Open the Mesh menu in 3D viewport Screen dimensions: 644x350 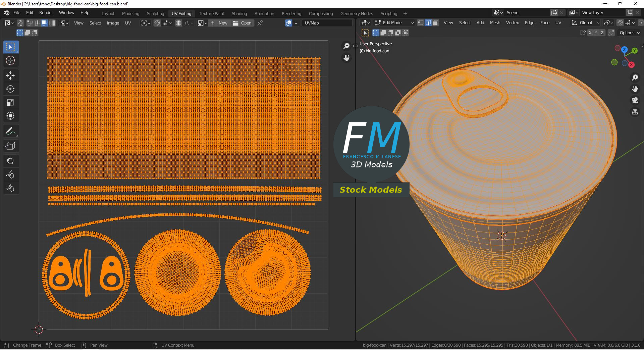point(495,23)
